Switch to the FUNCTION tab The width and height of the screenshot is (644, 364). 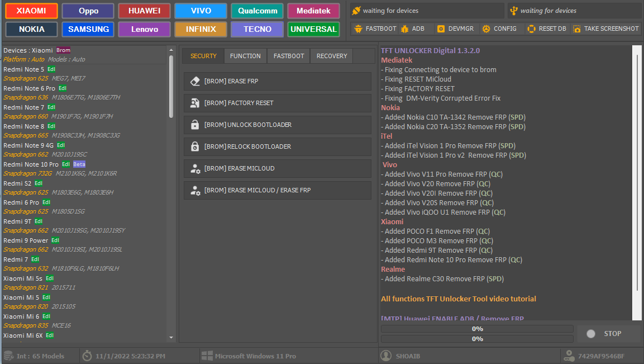tap(245, 55)
